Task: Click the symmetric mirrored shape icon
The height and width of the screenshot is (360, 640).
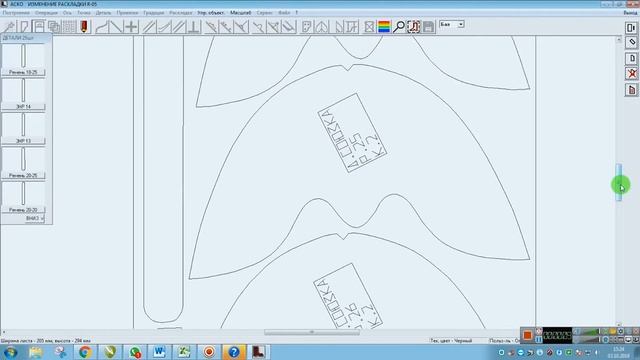Action: pyautogui.click(x=322, y=27)
